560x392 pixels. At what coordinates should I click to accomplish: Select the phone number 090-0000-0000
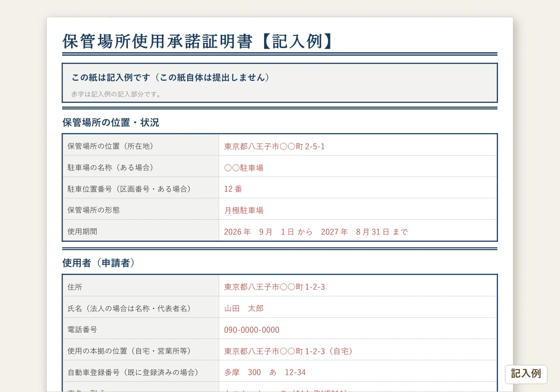[252, 330]
